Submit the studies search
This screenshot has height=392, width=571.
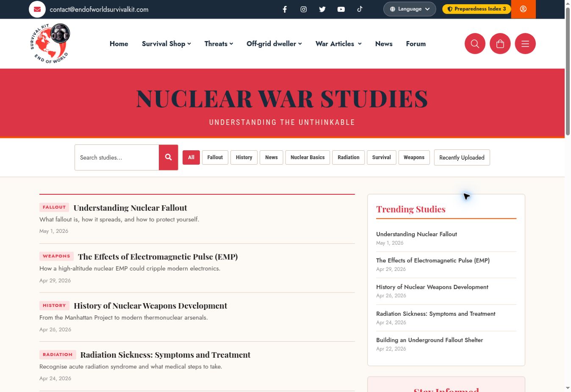click(169, 157)
